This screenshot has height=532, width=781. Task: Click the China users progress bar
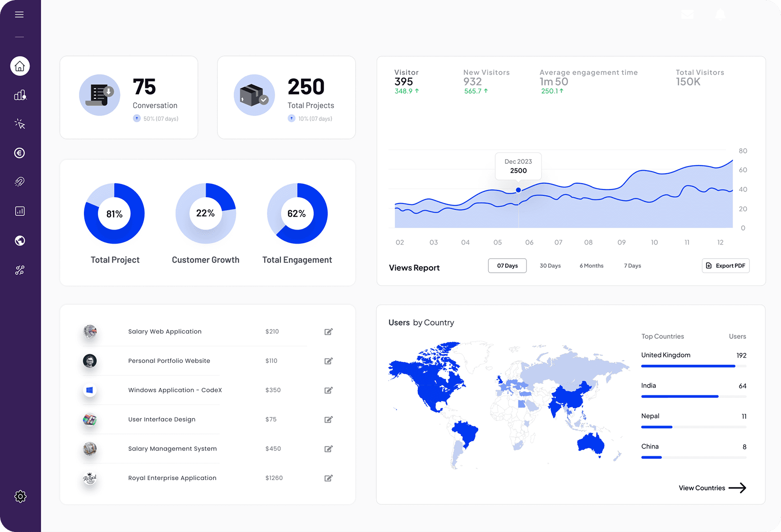(693, 458)
